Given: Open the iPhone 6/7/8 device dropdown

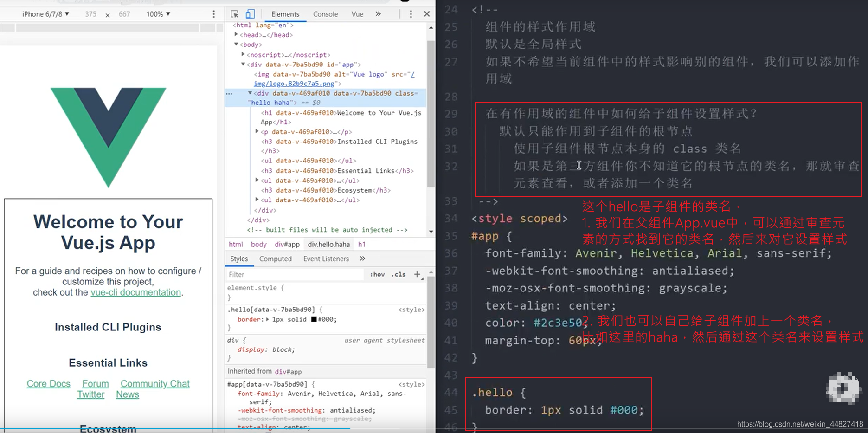Looking at the screenshot, I should pos(45,14).
